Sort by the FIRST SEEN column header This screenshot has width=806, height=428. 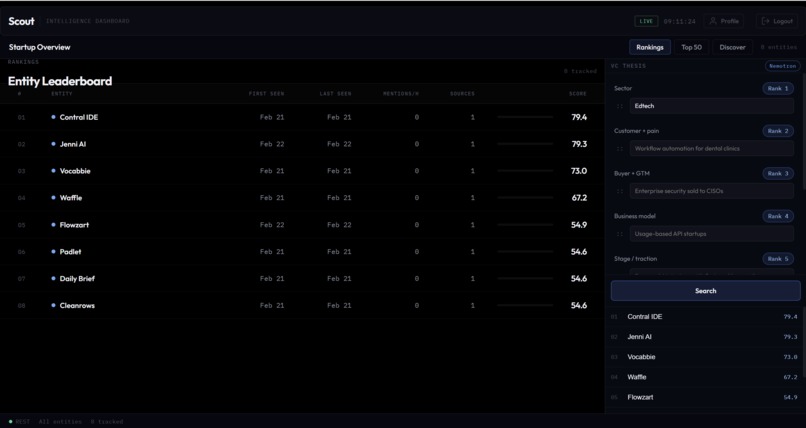coord(266,94)
